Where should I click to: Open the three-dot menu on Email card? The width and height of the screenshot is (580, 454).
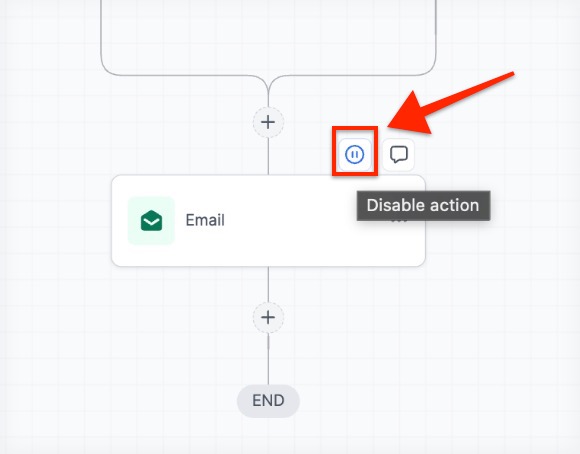pyautogui.click(x=399, y=221)
